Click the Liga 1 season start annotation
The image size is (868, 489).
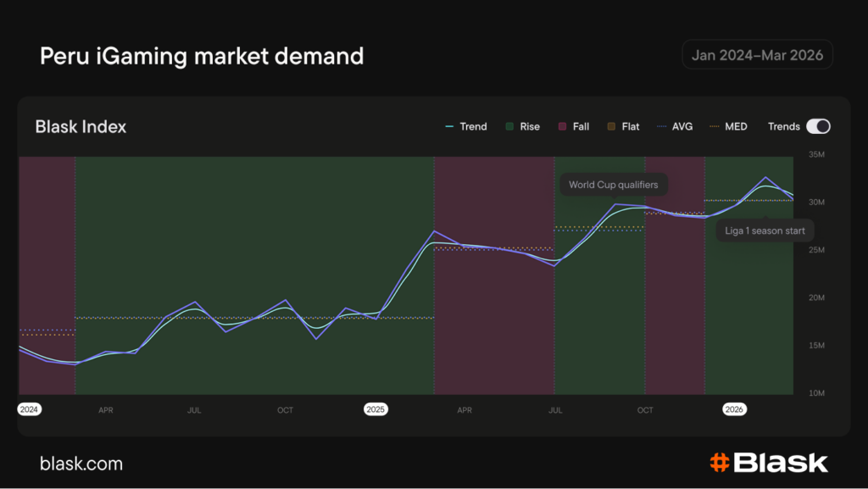coord(765,231)
